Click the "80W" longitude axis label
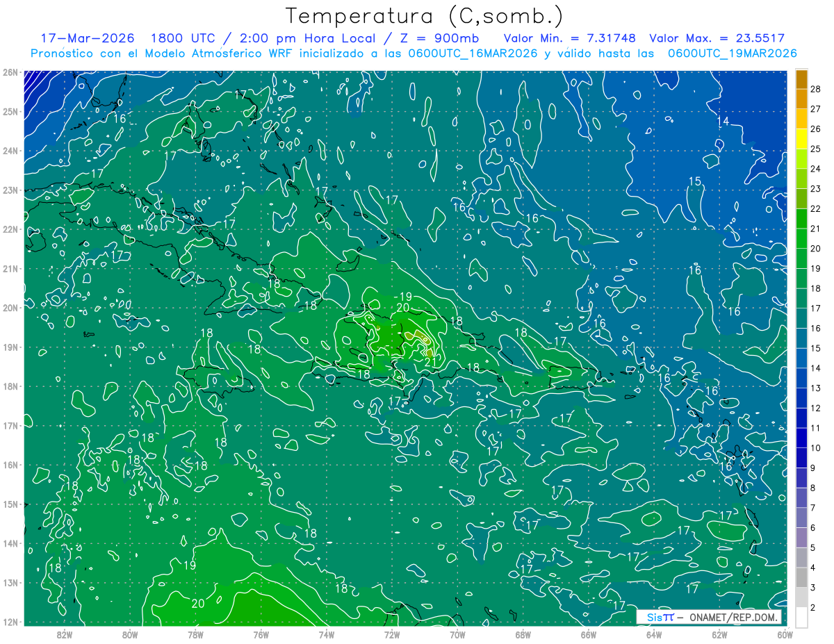The image size is (834, 644). [130, 634]
